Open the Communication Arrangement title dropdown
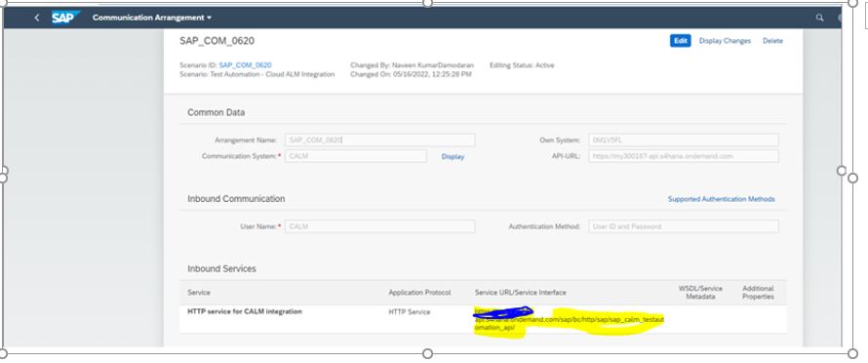This screenshot has width=868, height=363. [x=152, y=18]
